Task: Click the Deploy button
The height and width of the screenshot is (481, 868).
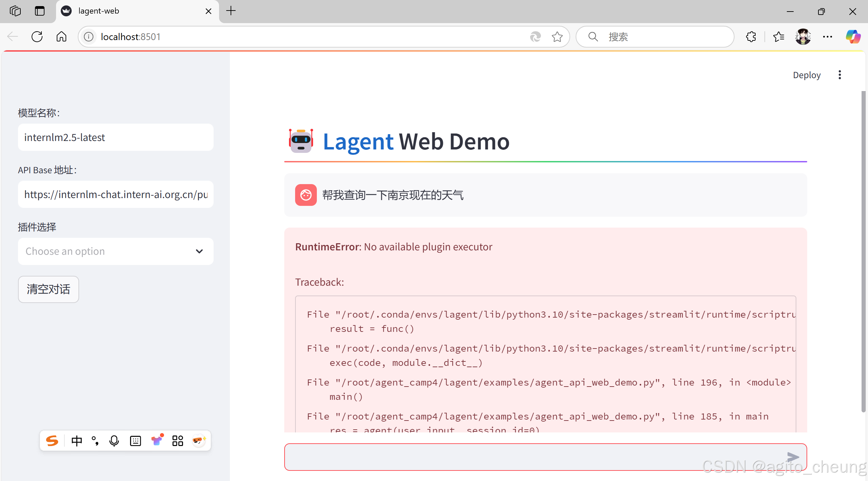Action: click(807, 75)
